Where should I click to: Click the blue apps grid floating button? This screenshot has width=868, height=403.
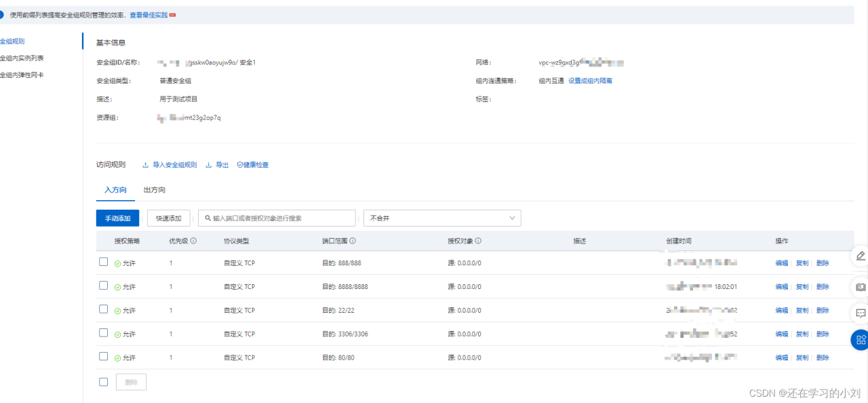point(861,339)
